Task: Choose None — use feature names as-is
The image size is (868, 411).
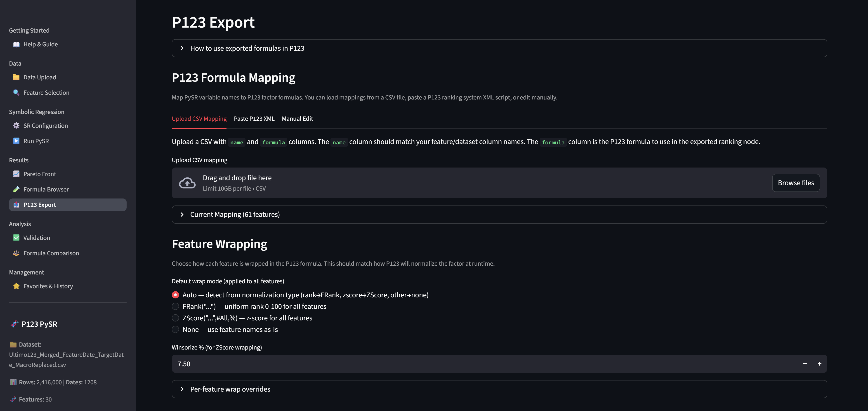Action: [176, 329]
